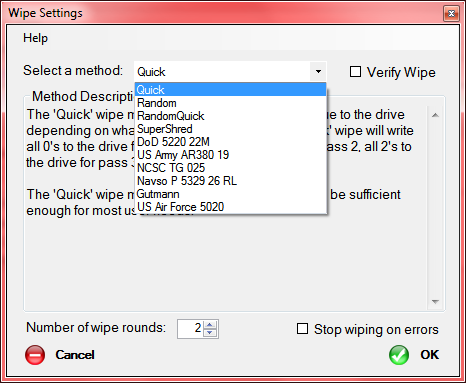The width and height of the screenshot is (466, 383).
Task: Close the Wipe Settings dialog
Action: tap(451, 14)
